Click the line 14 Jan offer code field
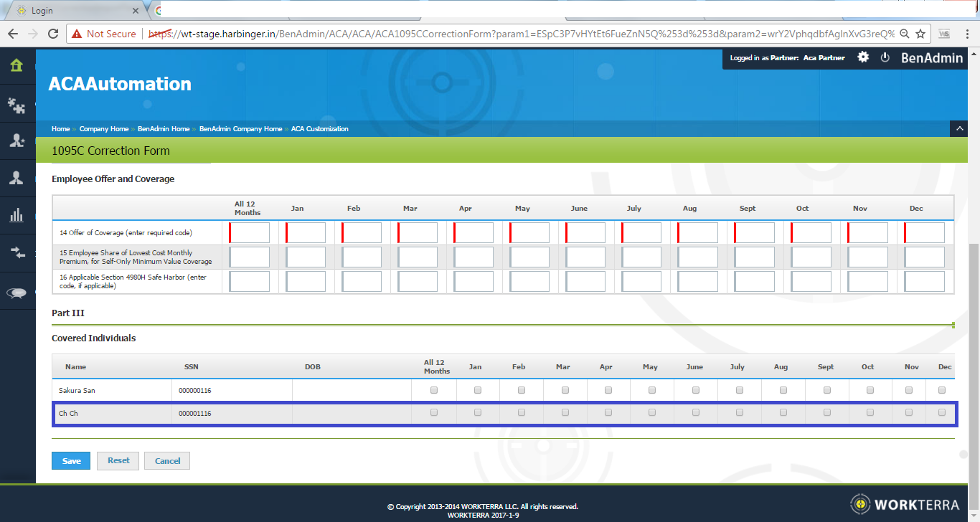Image resolution: width=980 pixels, height=522 pixels. coord(306,233)
